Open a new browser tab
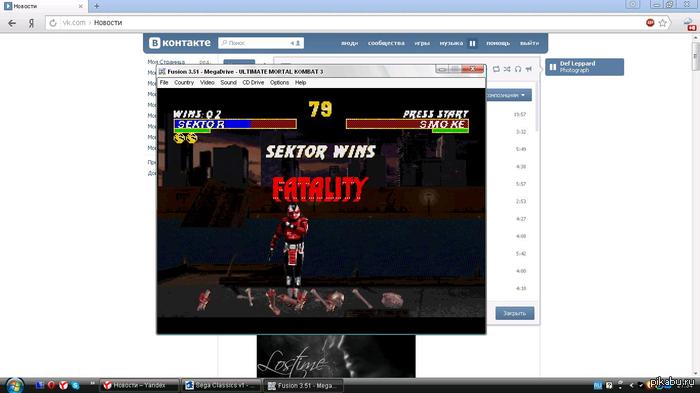Viewport: 700px width, 393px height. pos(96,6)
